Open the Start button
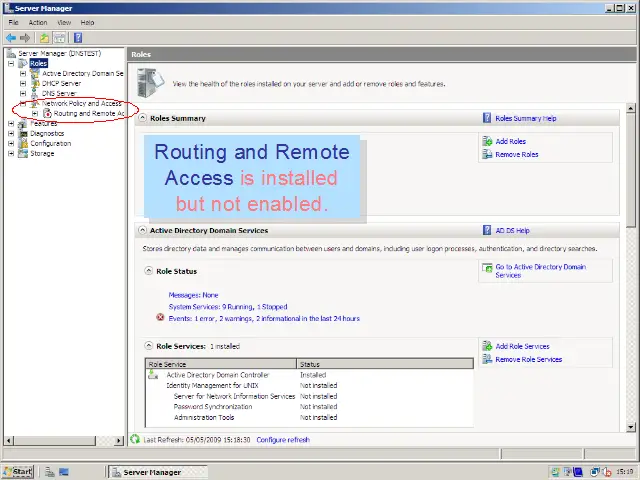 pos(18,472)
